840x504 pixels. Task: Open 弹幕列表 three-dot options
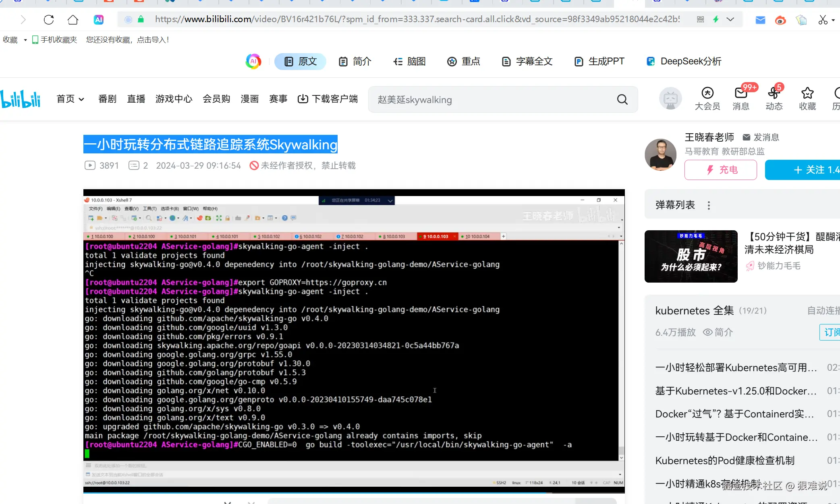pos(709,205)
